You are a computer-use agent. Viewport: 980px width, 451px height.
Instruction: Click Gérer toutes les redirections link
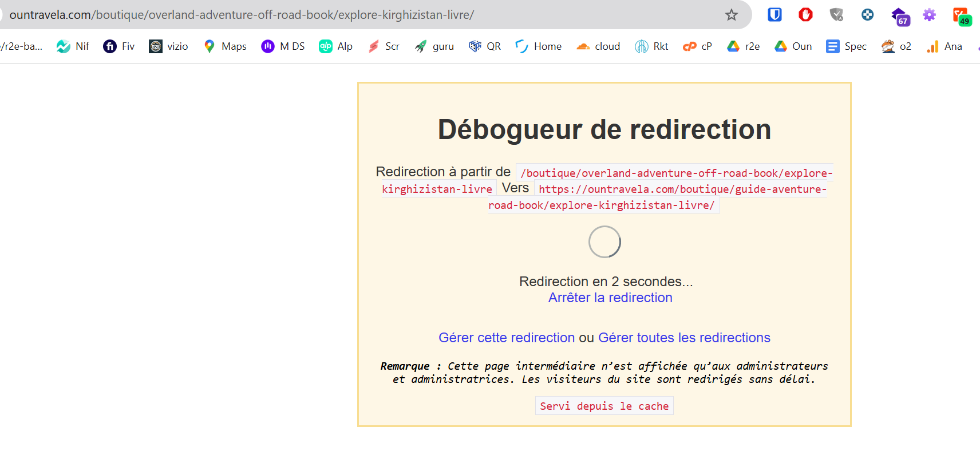tap(684, 338)
